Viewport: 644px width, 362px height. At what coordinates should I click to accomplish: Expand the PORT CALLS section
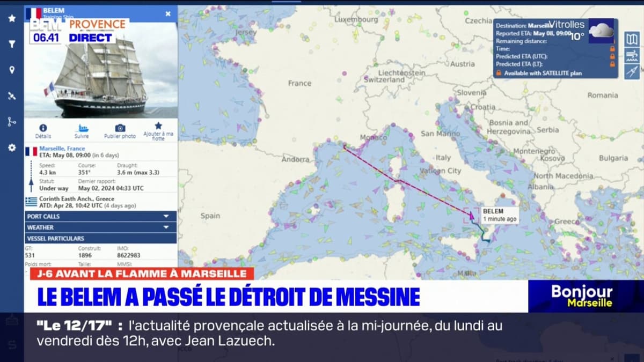point(101,216)
